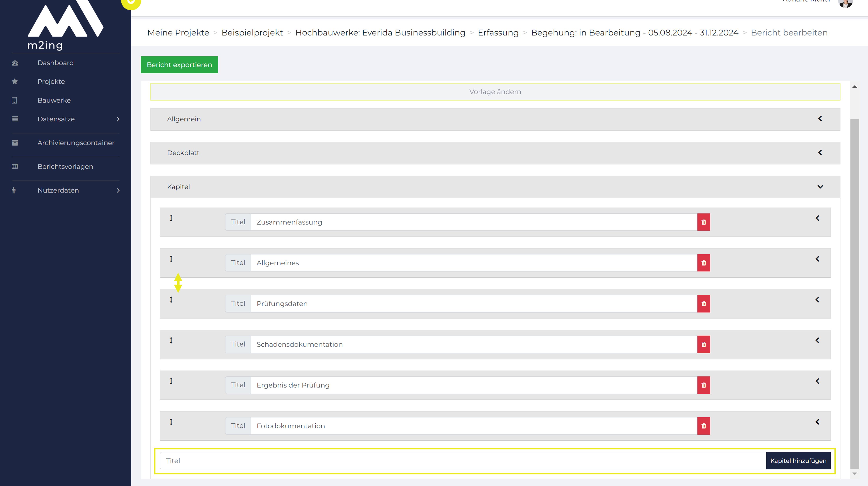Click the reorder handle of Schadensdokumentation chapter
This screenshot has height=486, width=868.
coord(171,340)
